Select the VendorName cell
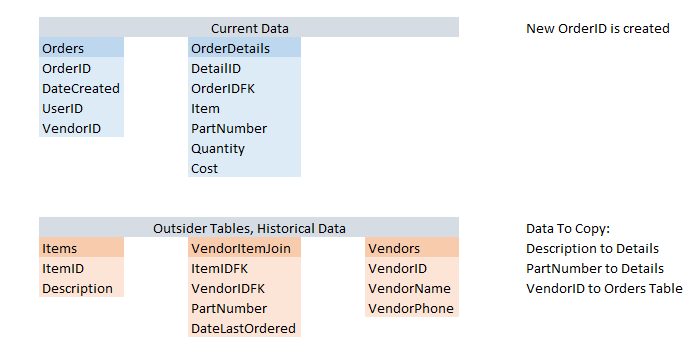Image resolution: width=696 pixels, height=360 pixels. (412, 287)
